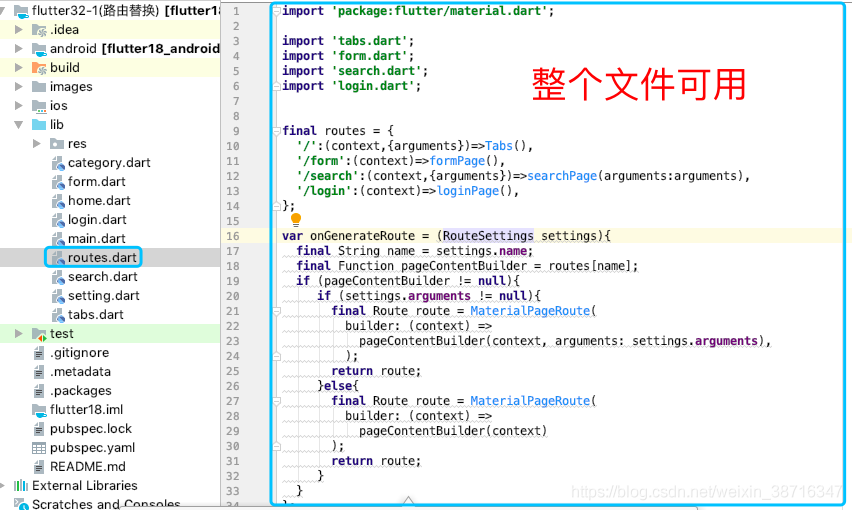Click the External Libraries icon
Viewport: 852px width, 510px height.
point(21,486)
